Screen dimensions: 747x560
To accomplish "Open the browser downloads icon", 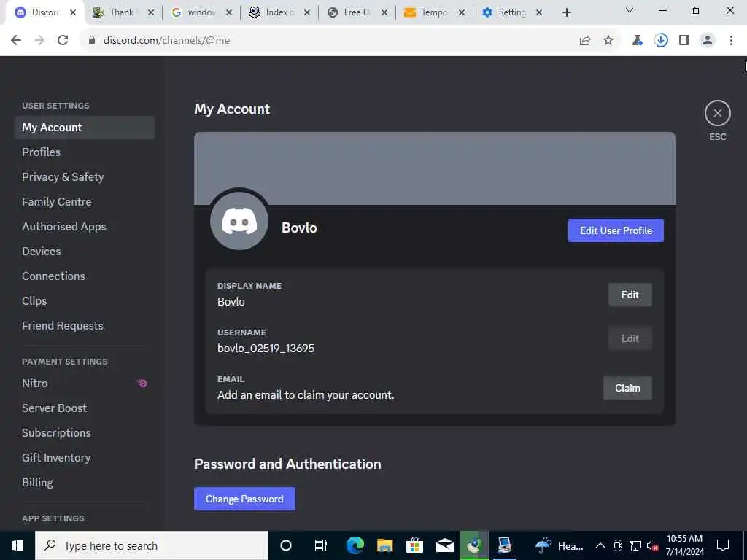I will pyautogui.click(x=661, y=41).
